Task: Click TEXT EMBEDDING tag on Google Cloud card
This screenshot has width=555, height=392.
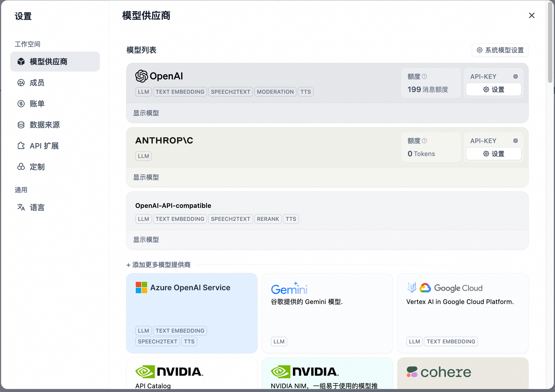Action: pos(451,342)
